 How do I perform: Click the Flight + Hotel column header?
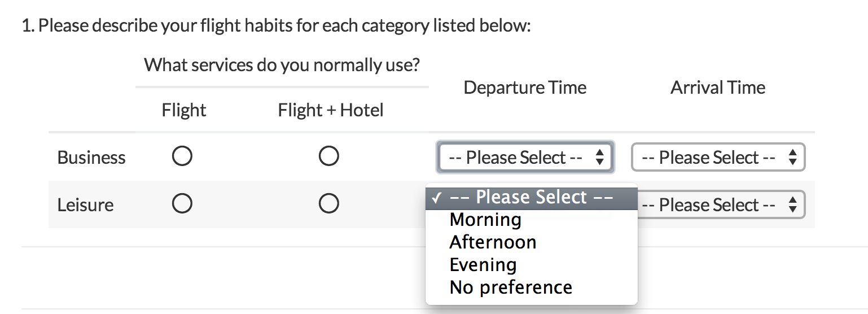click(x=331, y=110)
